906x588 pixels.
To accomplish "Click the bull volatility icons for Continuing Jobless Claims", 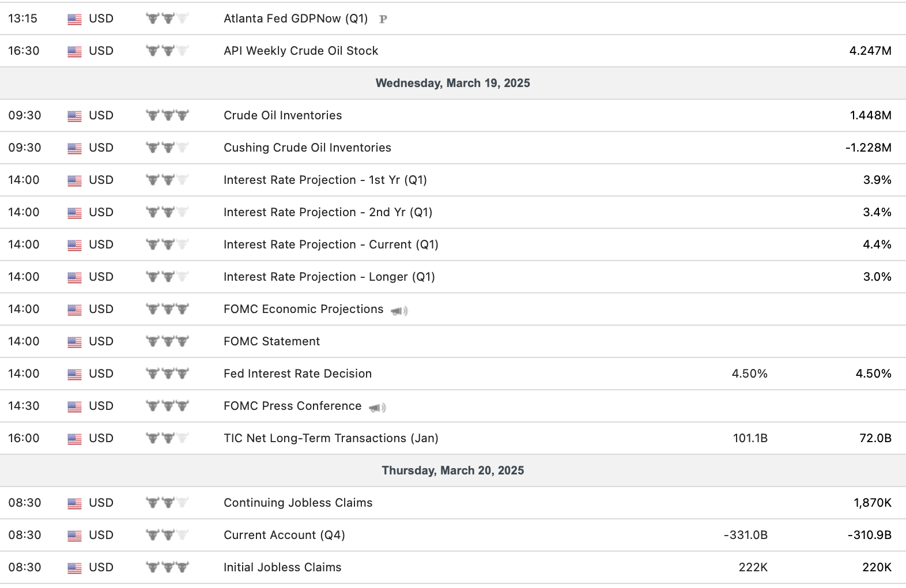I will pos(167,503).
